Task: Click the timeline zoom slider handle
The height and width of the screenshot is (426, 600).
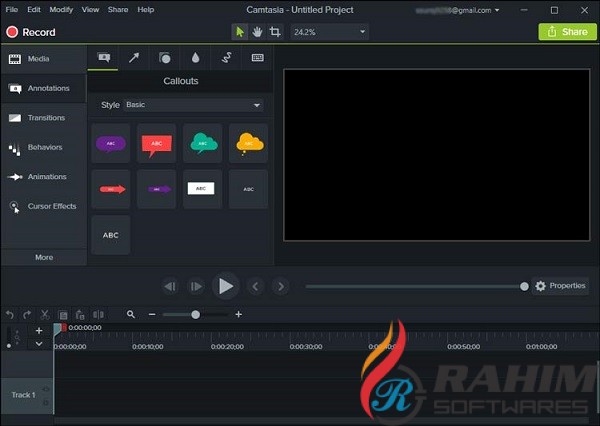Action: [x=195, y=314]
